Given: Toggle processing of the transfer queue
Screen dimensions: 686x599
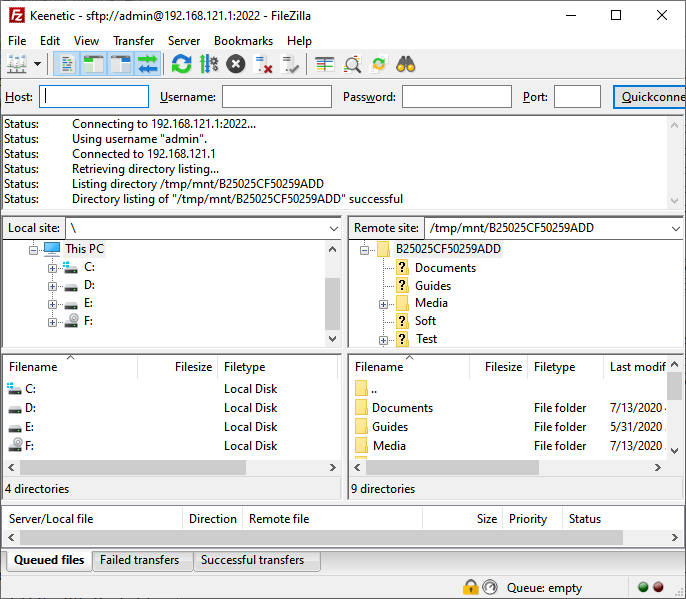Looking at the screenshot, I should click(209, 64).
